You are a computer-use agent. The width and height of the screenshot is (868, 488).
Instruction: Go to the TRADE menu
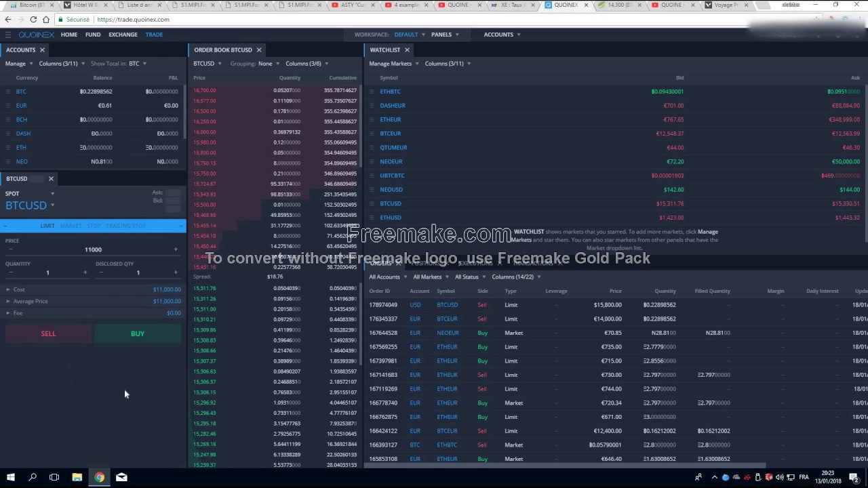154,35
